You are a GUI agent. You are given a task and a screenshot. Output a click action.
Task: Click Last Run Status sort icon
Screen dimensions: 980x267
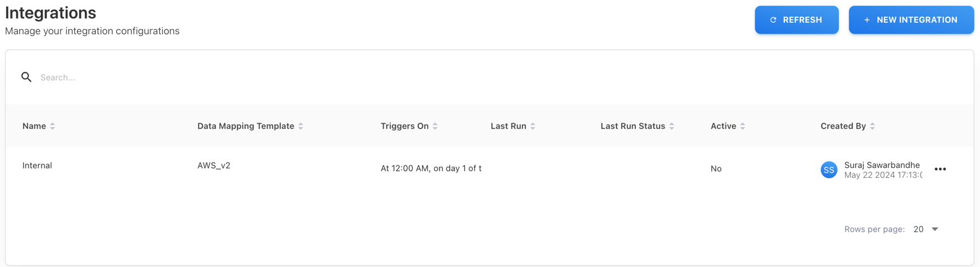[672, 126]
